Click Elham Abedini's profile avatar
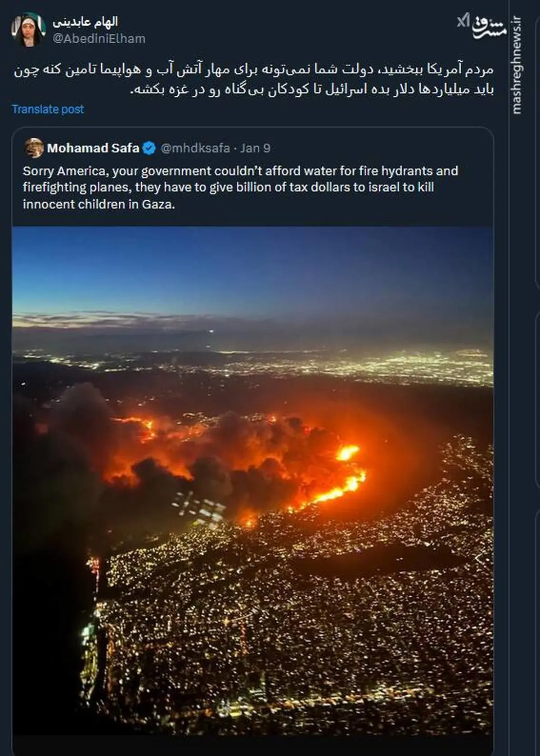Image resolution: width=540 pixels, height=756 pixels. click(x=28, y=30)
